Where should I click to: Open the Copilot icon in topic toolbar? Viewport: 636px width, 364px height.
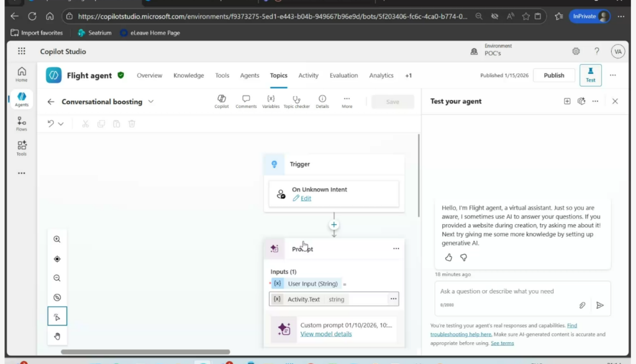pyautogui.click(x=222, y=101)
